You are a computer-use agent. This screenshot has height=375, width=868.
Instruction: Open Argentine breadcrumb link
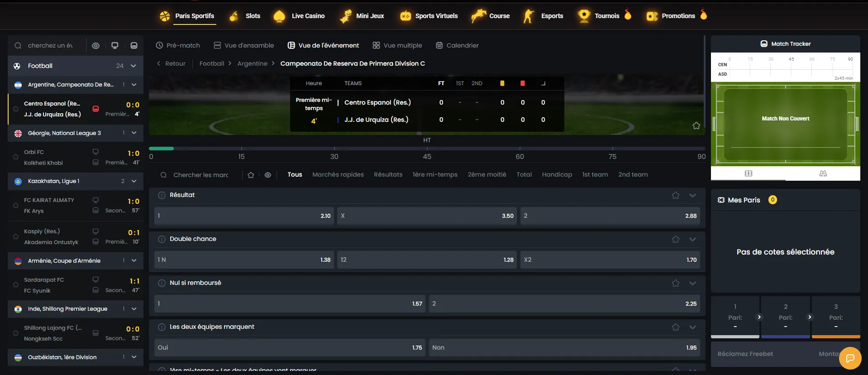click(252, 64)
